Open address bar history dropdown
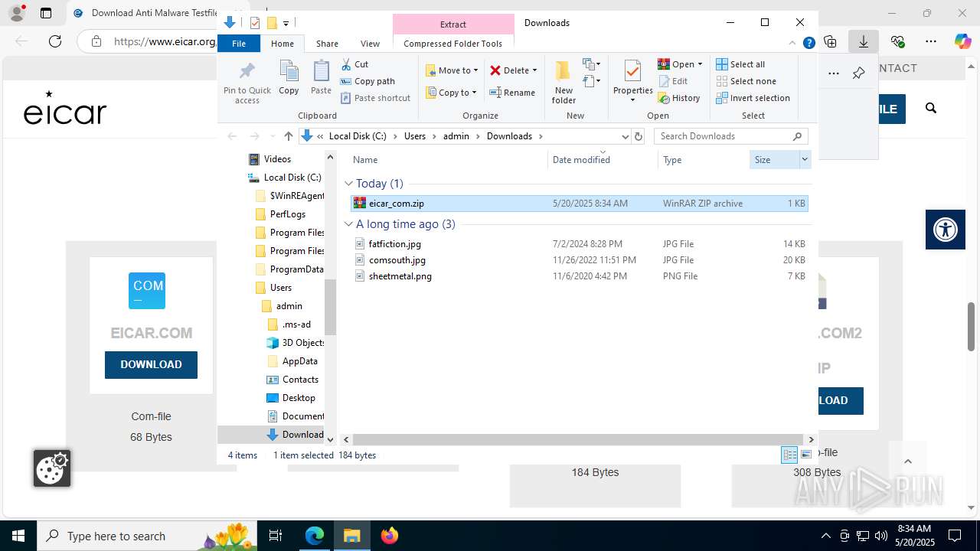This screenshot has width=980, height=551. (625, 136)
